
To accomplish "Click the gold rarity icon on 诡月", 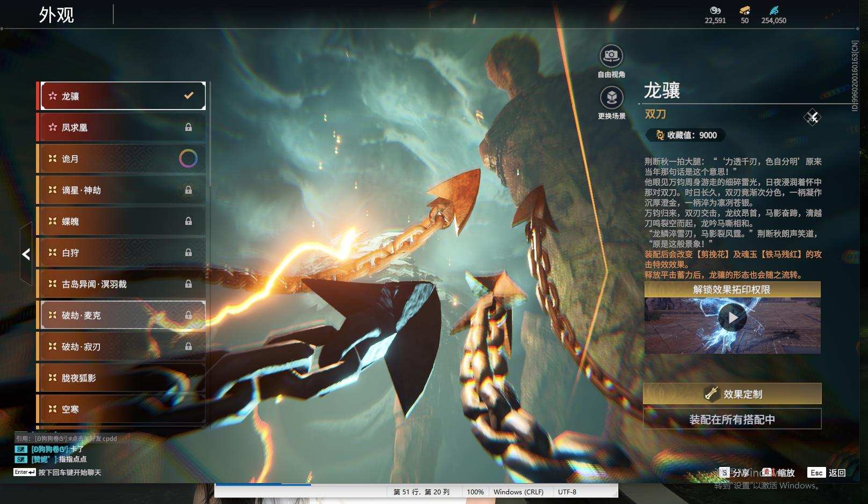I will coord(53,158).
